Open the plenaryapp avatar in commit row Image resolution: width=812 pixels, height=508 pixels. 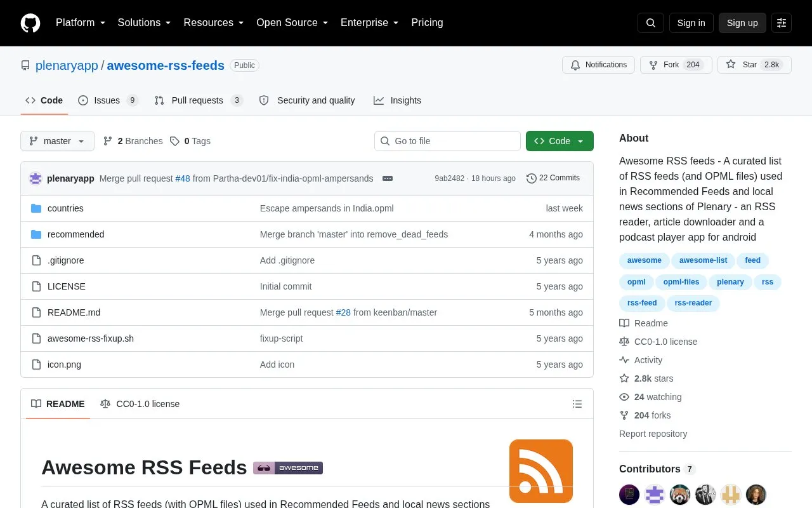[x=36, y=178]
